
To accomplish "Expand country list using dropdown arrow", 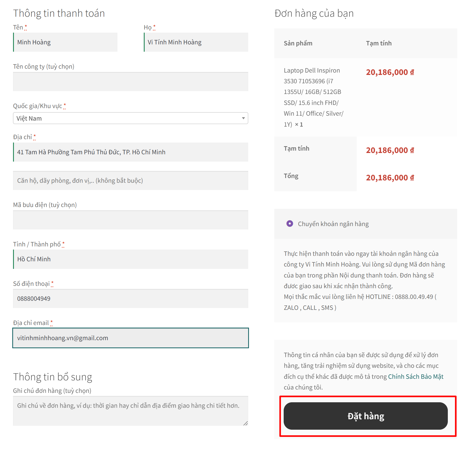I will (243, 118).
